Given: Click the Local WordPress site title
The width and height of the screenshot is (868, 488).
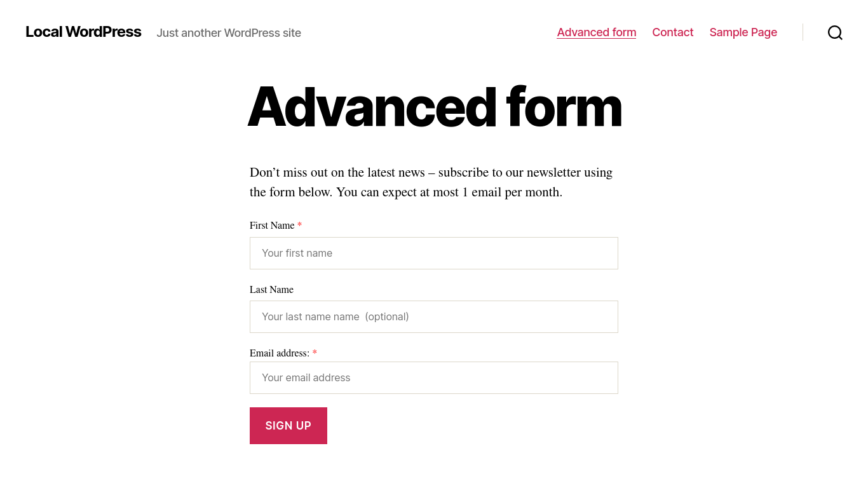Looking at the screenshot, I should click(83, 32).
